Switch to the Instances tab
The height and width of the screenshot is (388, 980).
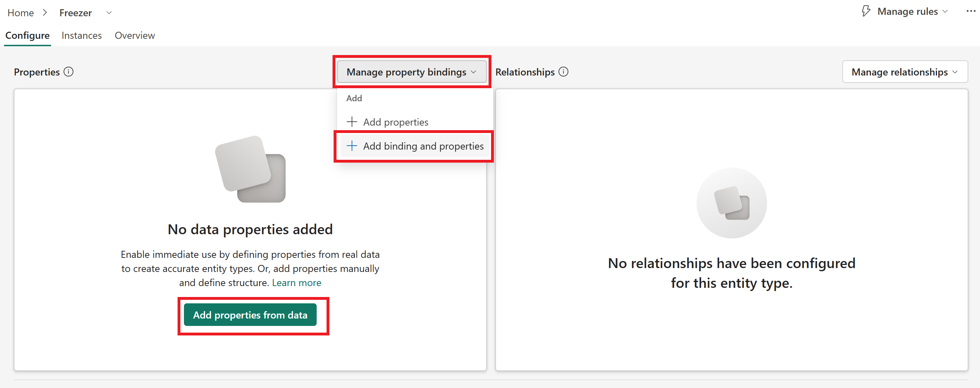point(82,36)
